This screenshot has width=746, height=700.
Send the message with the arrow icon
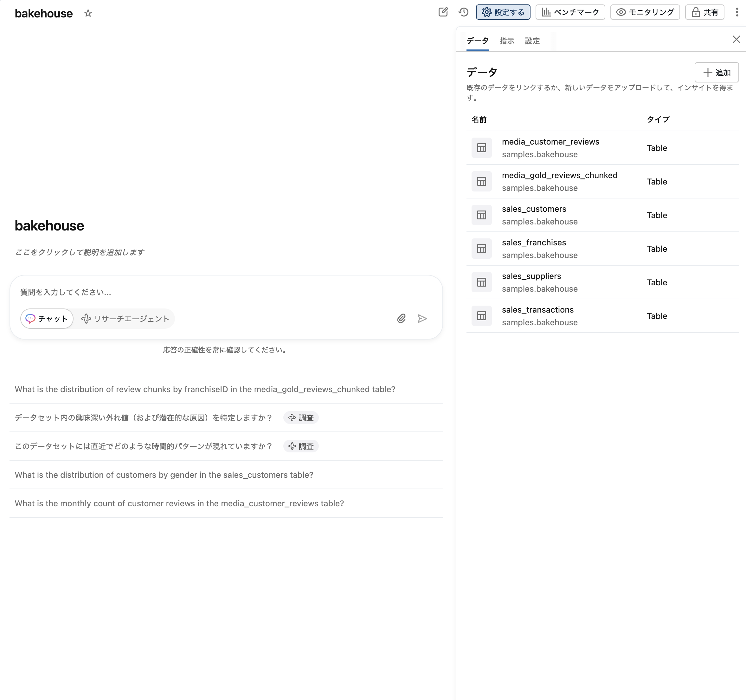click(422, 318)
